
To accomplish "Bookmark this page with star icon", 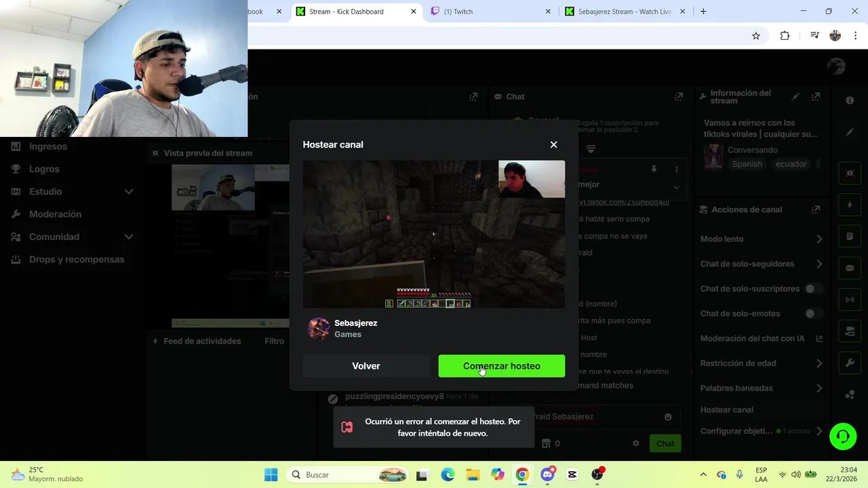I will click(756, 36).
